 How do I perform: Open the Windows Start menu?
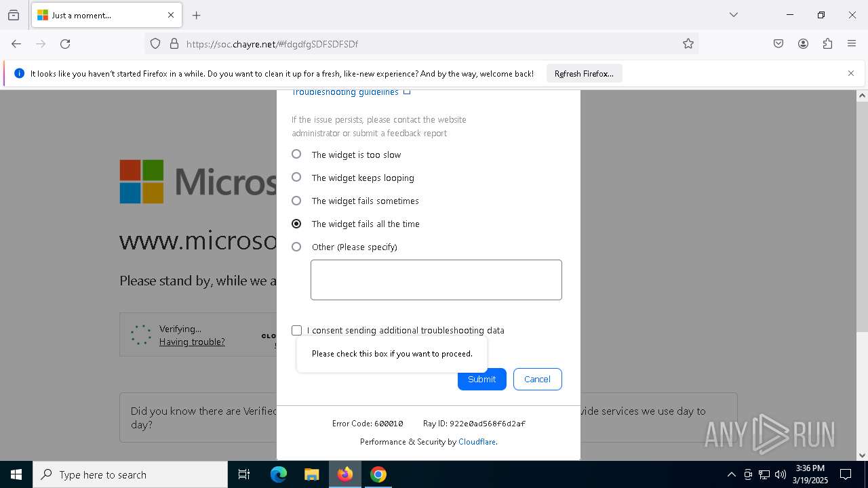coord(16,474)
